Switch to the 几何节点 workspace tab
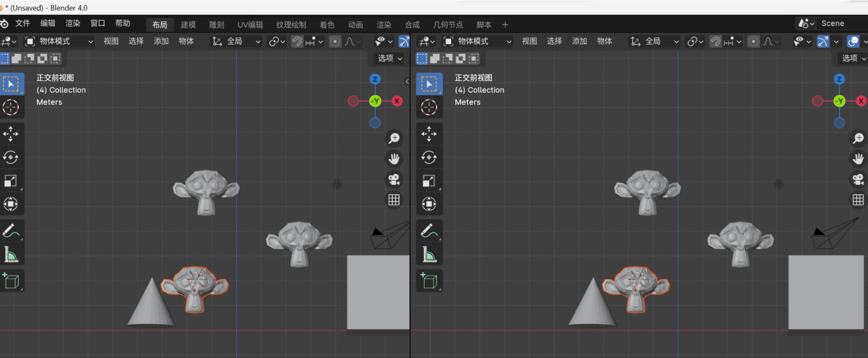This screenshot has height=358, width=868. pos(448,24)
